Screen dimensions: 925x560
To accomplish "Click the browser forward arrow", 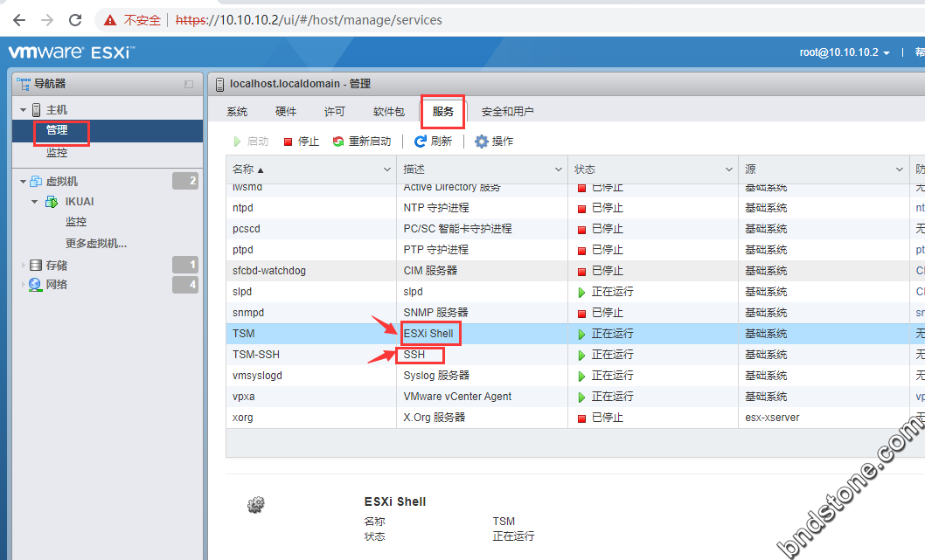I will pyautogui.click(x=47, y=20).
